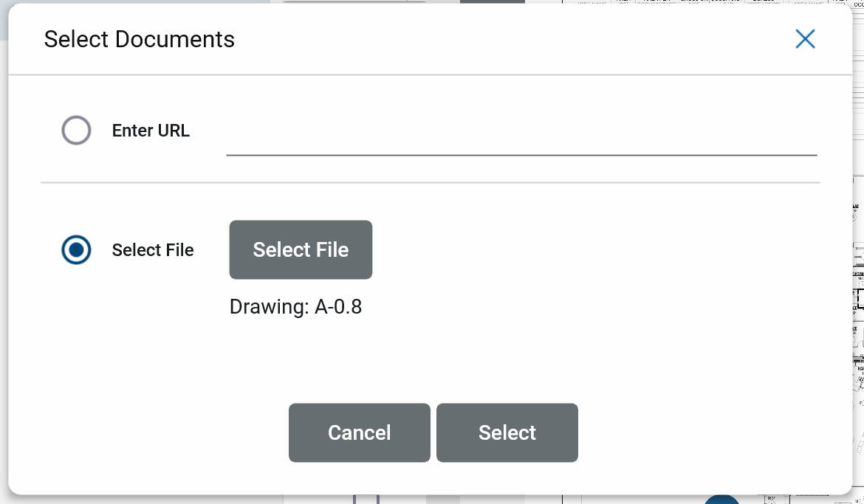
Task: Click the Drawing: A-0.8 file name
Action: 295,306
